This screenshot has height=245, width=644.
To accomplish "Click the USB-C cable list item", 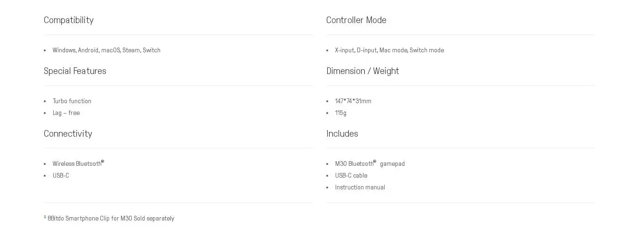I will coord(351,175).
